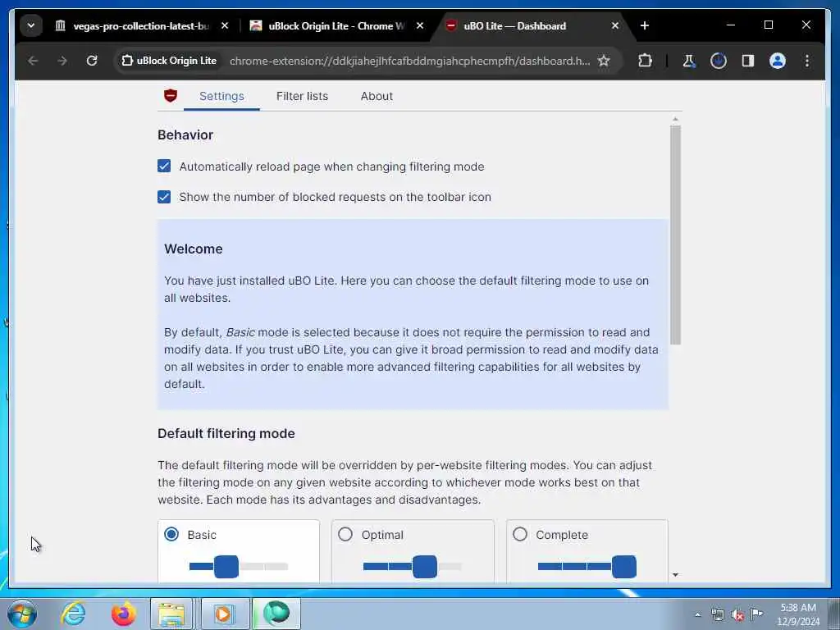
Task: Click the dashboard vertical scrollbar thumb
Action: point(676,235)
